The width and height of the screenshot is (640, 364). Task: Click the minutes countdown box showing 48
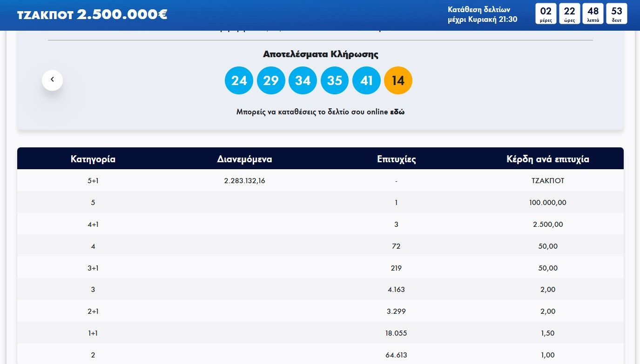(x=593, y=13)
